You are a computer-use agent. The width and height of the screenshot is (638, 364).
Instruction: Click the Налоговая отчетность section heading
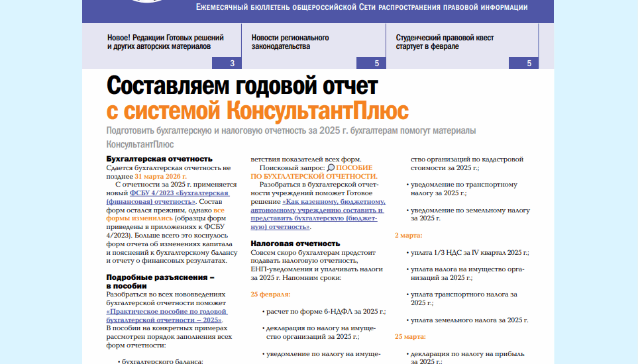(295, 244)
